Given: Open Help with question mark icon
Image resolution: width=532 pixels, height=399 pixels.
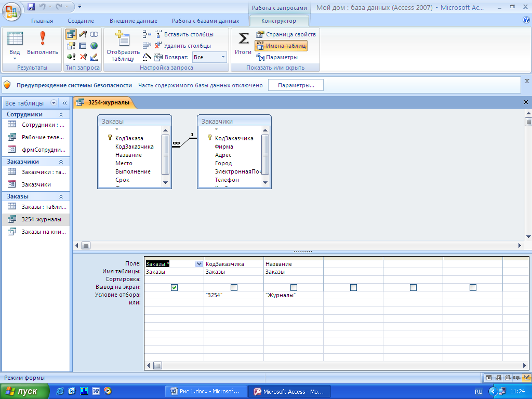Looking at the screenshot, I should 526,20.
